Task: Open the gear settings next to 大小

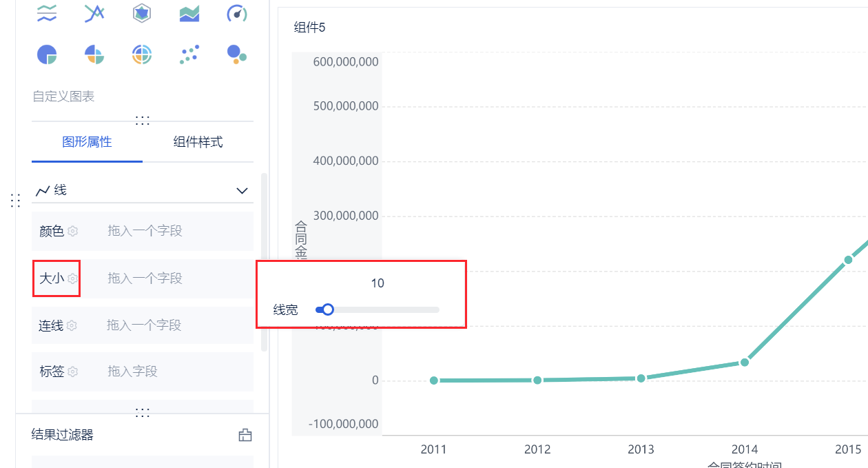Action: coord(72,278)
